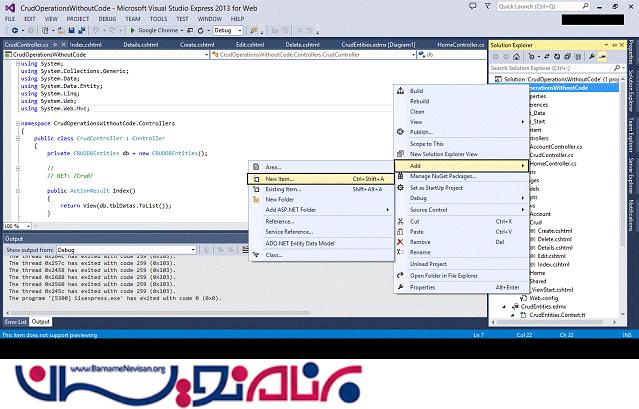Start debugging with the green play arrow

click(132, 30)
